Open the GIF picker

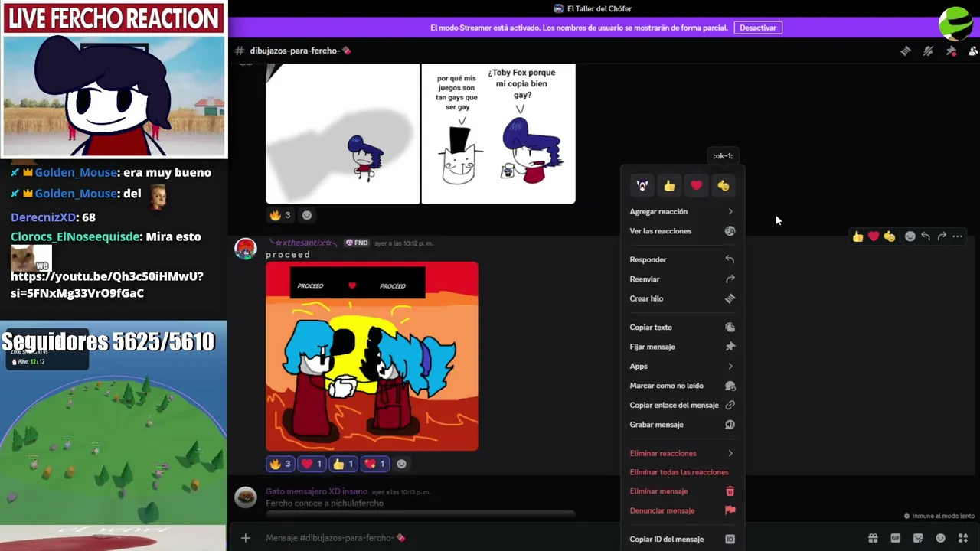coord(895,538)
